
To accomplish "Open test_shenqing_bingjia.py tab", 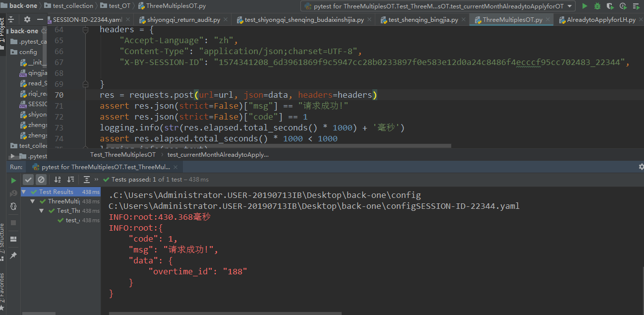I will point(423,20).
